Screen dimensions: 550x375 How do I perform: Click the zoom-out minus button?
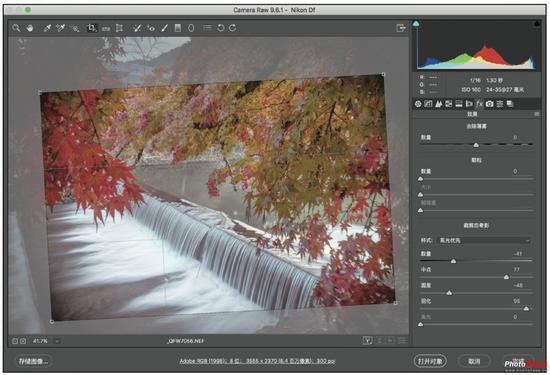click(x=15, y=341)
